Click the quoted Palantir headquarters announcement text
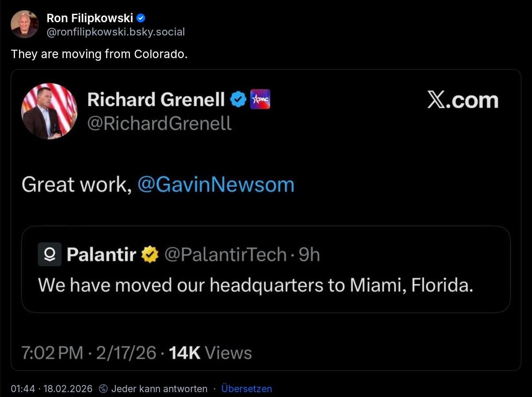The width and height of the screenshot is (532, 397). [x=256, y=285]
